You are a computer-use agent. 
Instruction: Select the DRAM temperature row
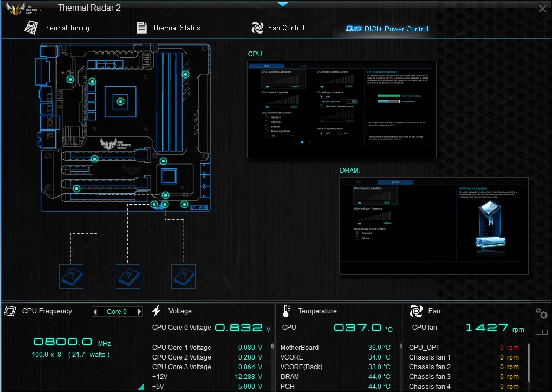335,377
